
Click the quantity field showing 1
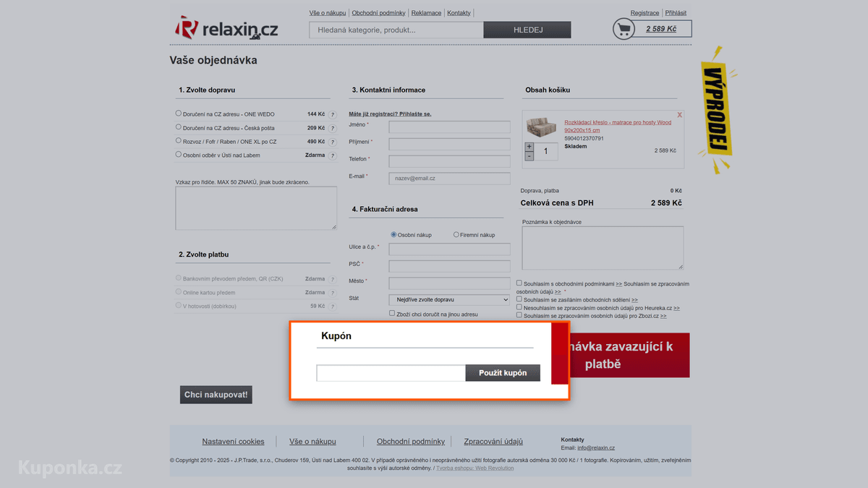[547, 152]
